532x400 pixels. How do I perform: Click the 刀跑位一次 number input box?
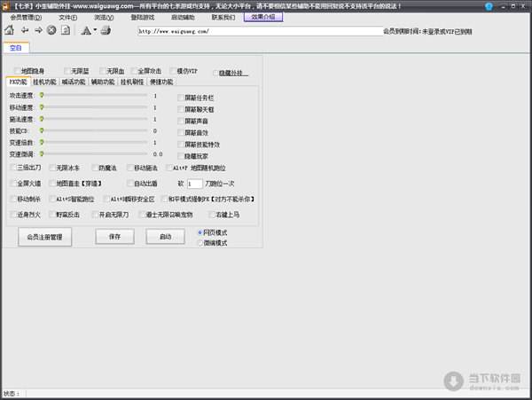[195, 184]
